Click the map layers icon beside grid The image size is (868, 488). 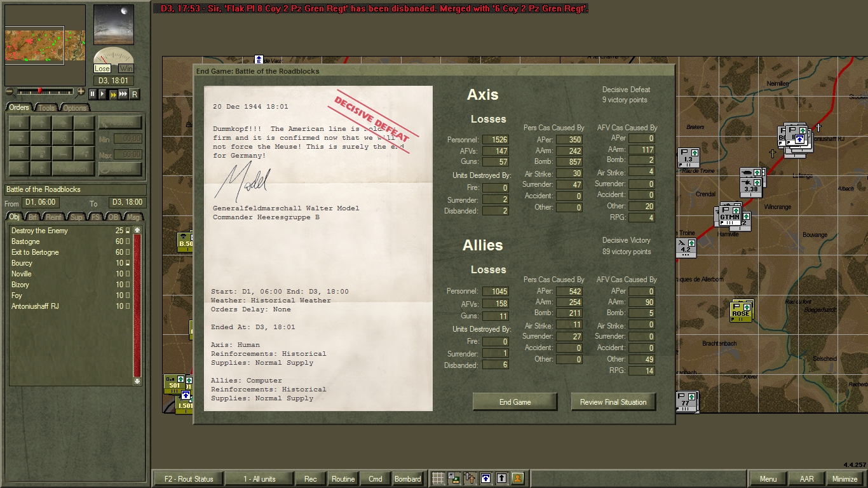click(454, 478)
